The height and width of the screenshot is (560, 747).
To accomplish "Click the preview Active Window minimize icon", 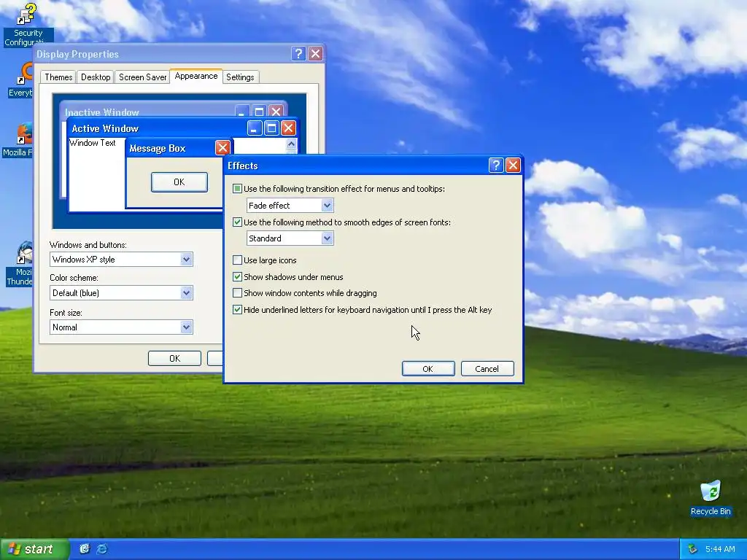I will click(255, 128).
